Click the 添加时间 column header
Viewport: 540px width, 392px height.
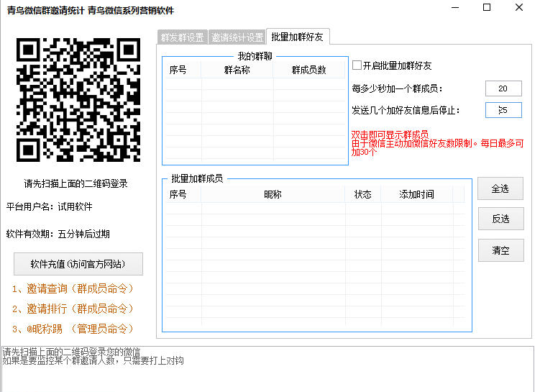click(x=417, y=194)
